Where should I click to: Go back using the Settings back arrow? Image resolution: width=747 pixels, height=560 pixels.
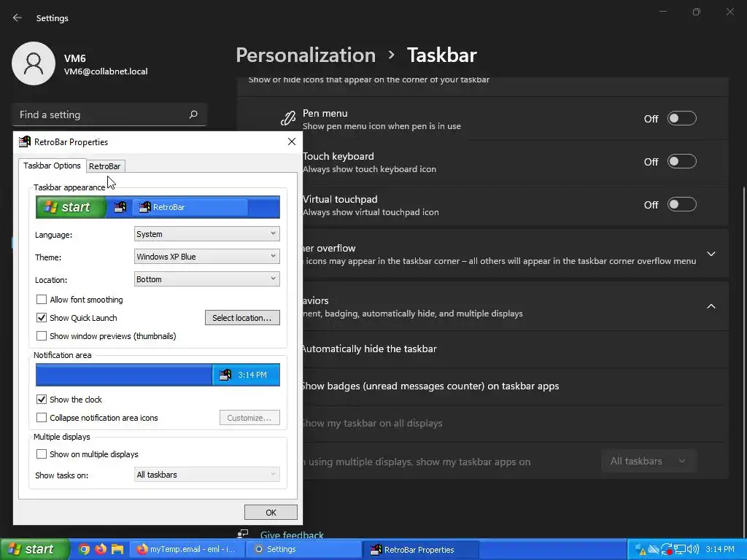click(18, 17)
